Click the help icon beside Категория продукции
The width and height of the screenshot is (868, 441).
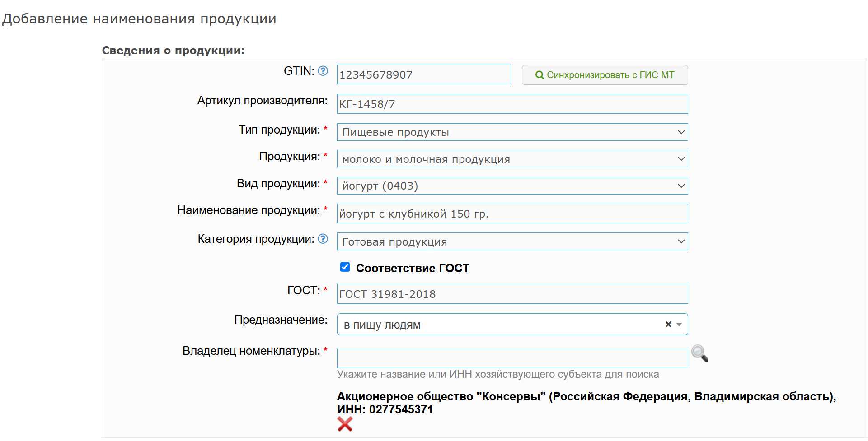(323, 239)
